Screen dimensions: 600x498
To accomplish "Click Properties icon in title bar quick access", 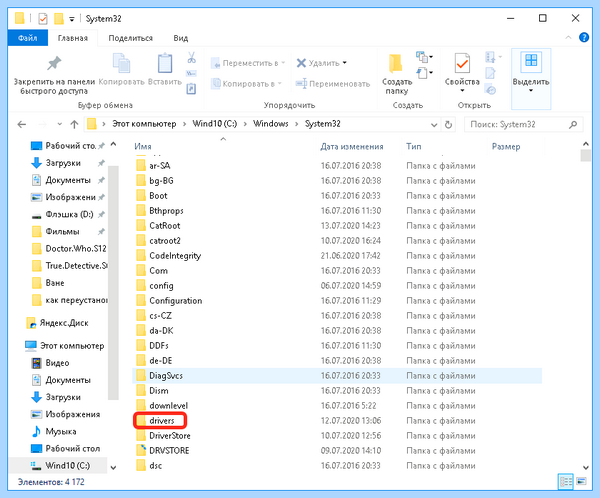I will [43, 18].
